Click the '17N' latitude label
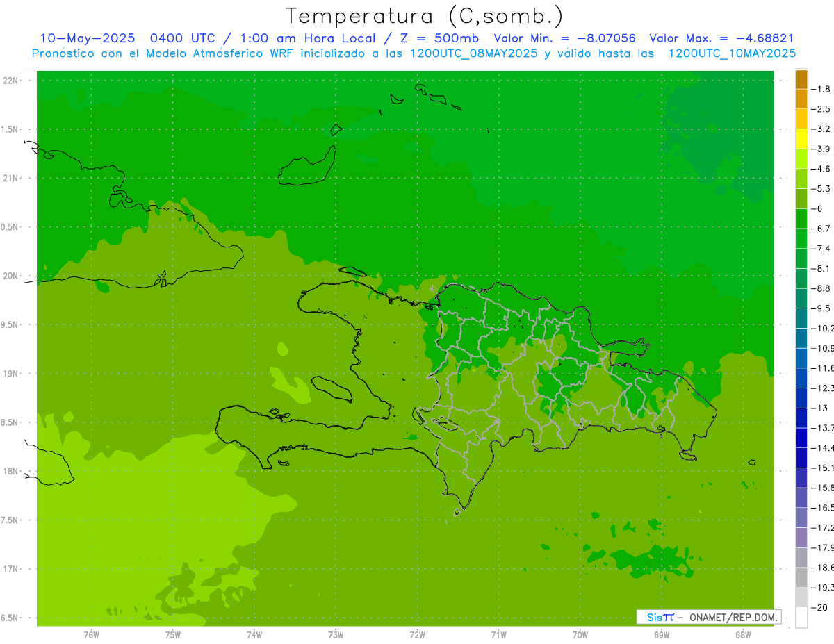Image resolution: width=834 pixels, height=644 pixels. pos(11,570)
